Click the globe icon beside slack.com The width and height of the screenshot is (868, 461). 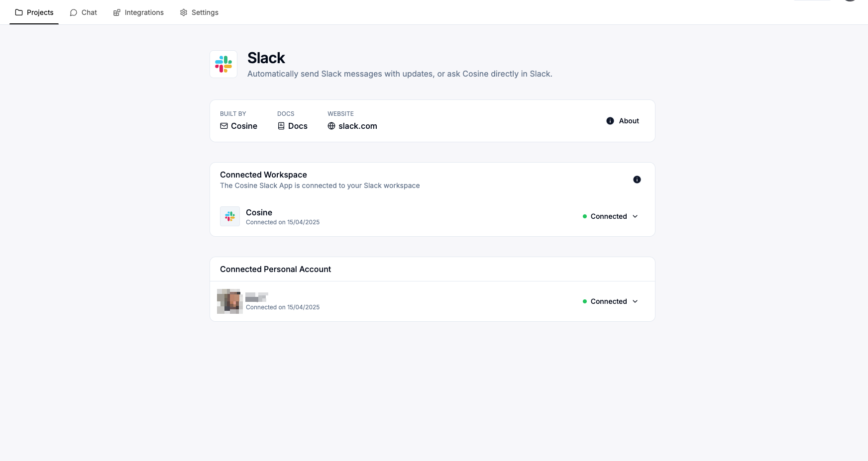pyautogui.click(x=331, y=126)
